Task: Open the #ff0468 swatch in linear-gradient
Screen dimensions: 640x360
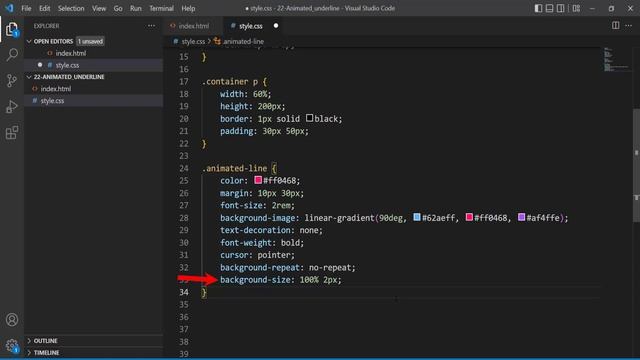Action: pyautogui.click(x=469, y=217)
